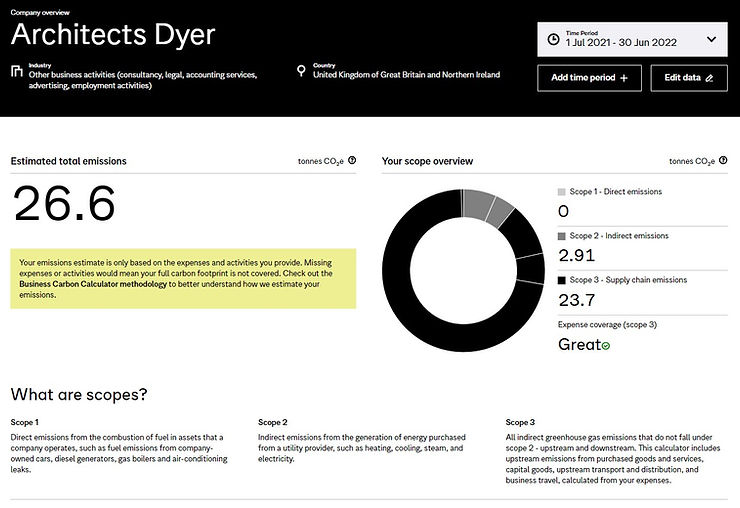740x508 pixels.
Task: Click the large black Scope 3 donut segment
Action: coord(420,300)
